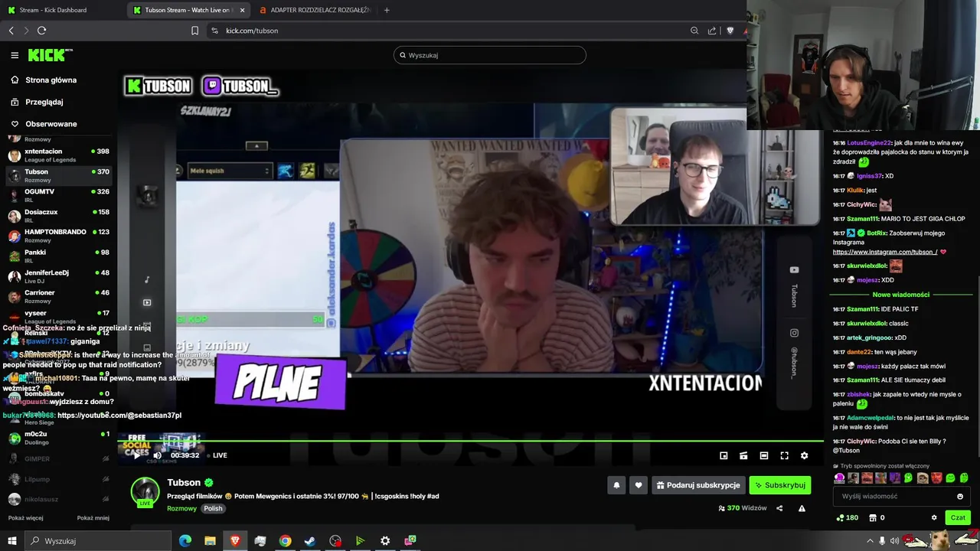Screen dimensions: 980x551
Task: Bookmark this page in address bar
Action: coord(194,31)
